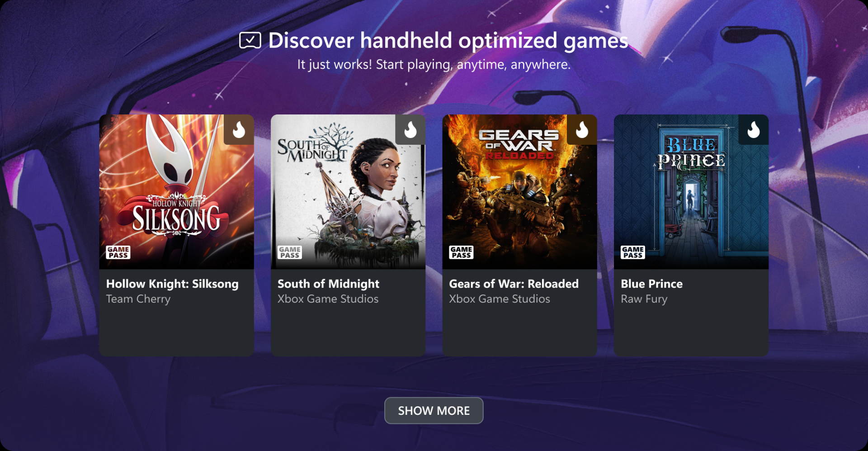This screenshot has height=451, width=868.
Task: Click the Raw Fury publisher label
Action: pos(644,299)
